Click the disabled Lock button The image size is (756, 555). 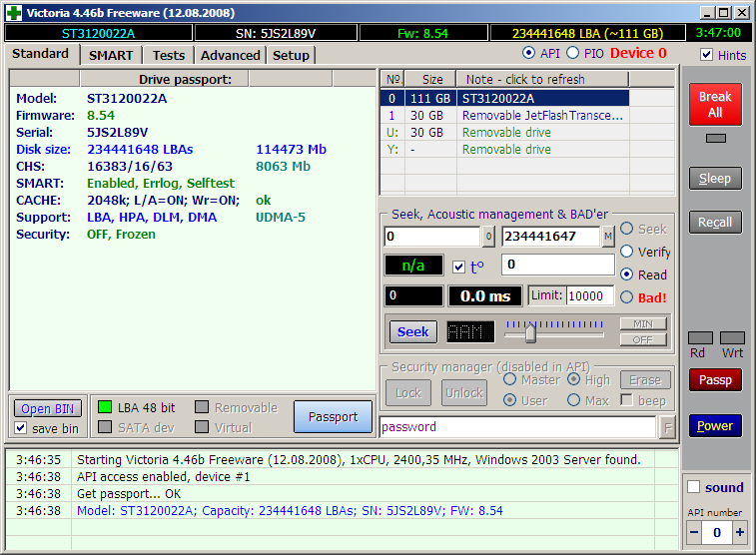[x=408, y=393]
